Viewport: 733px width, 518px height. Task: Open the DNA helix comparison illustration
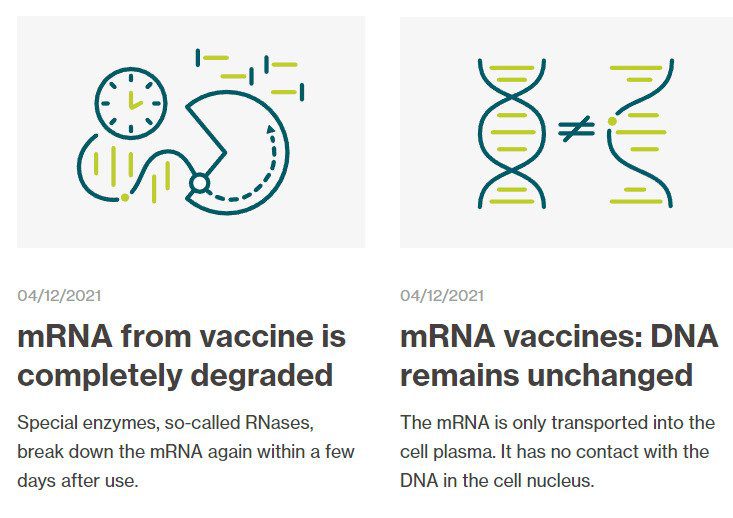pyautogui.click(x=566, y=132)
